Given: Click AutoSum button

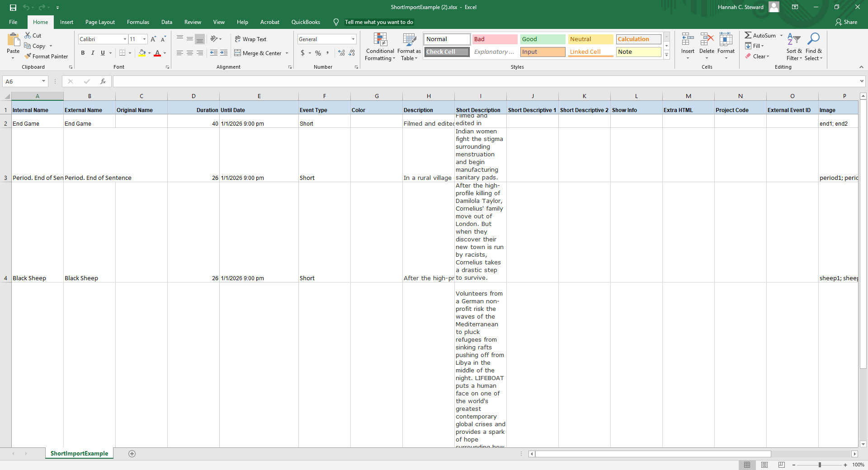Looking at the screenshot, I should [760, 35].
